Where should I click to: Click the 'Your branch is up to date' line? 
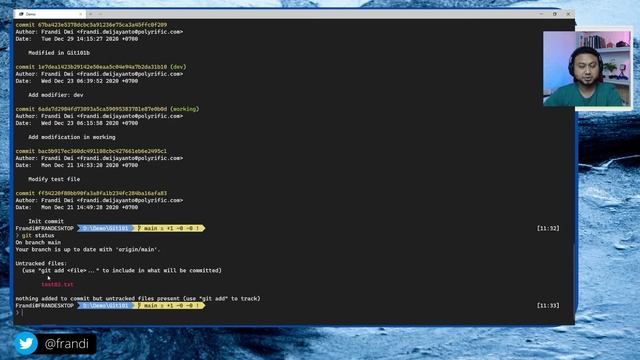click(88, 249)
